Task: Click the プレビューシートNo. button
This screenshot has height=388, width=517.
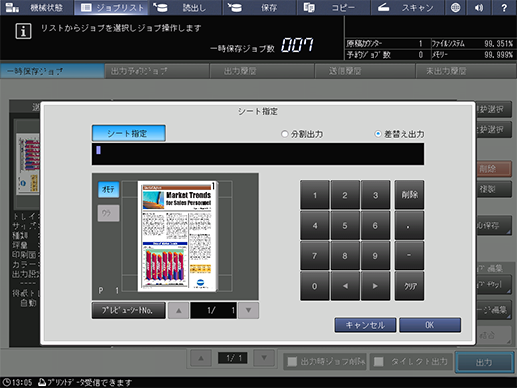Action: [129, 310]
